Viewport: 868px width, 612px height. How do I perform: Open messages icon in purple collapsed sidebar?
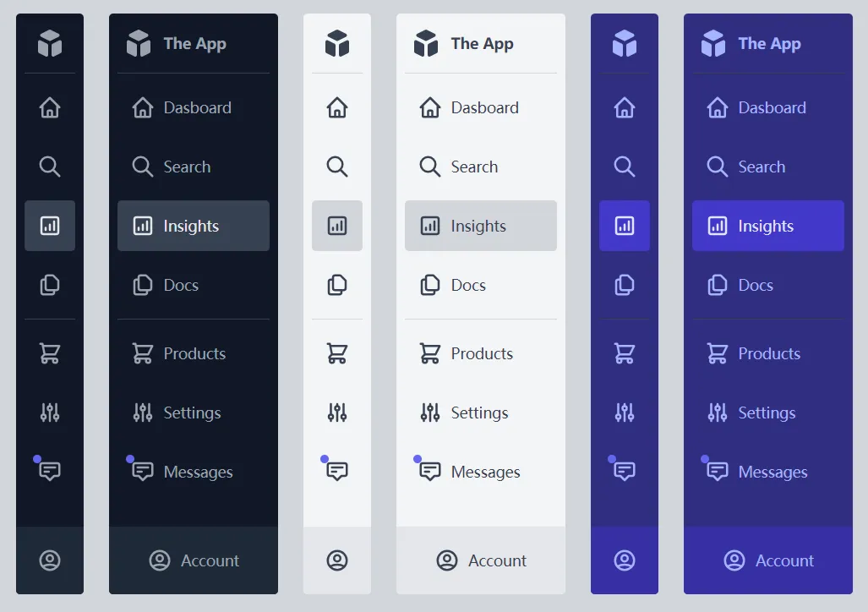[x=625, y=472]
